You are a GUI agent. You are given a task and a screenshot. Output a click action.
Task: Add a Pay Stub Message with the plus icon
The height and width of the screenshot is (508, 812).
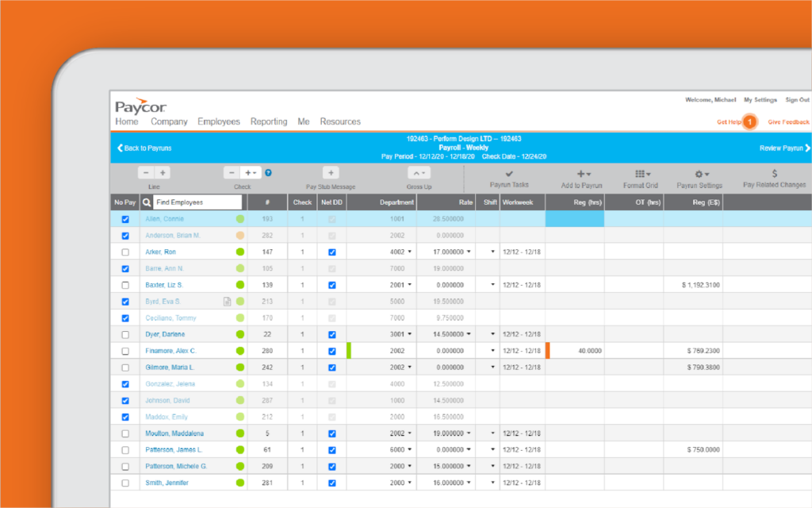[x=331, y=171]
